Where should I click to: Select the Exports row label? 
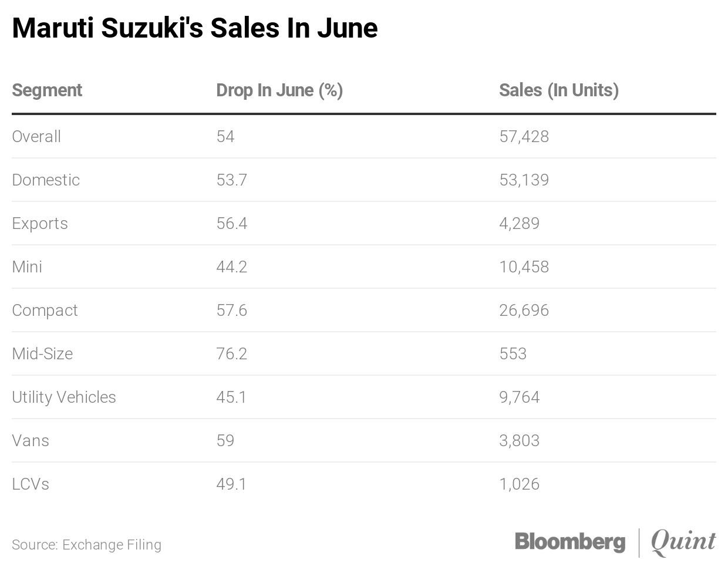point(40,223)
